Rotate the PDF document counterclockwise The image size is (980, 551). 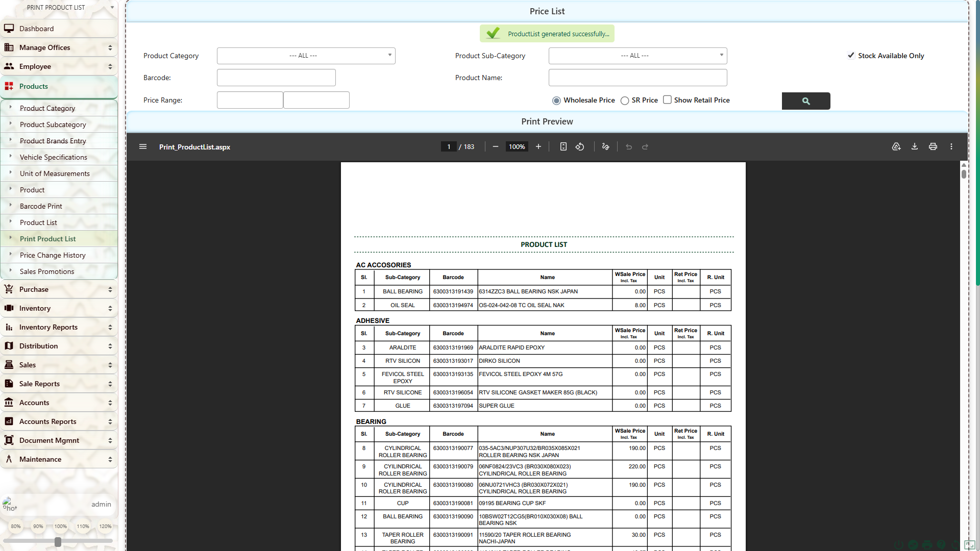580,147
